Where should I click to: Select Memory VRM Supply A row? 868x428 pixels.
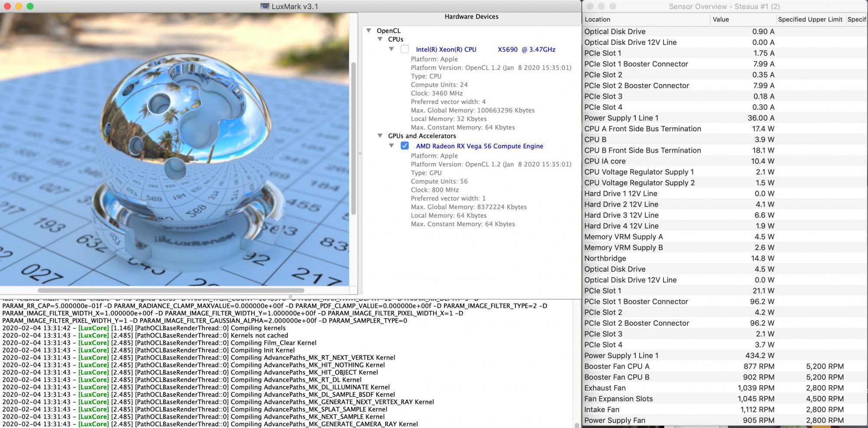click(724, 237)
